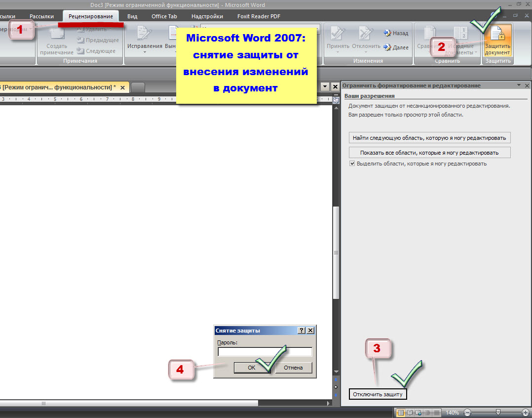Open the Рассылки ribbon tab

pos(41,16)
